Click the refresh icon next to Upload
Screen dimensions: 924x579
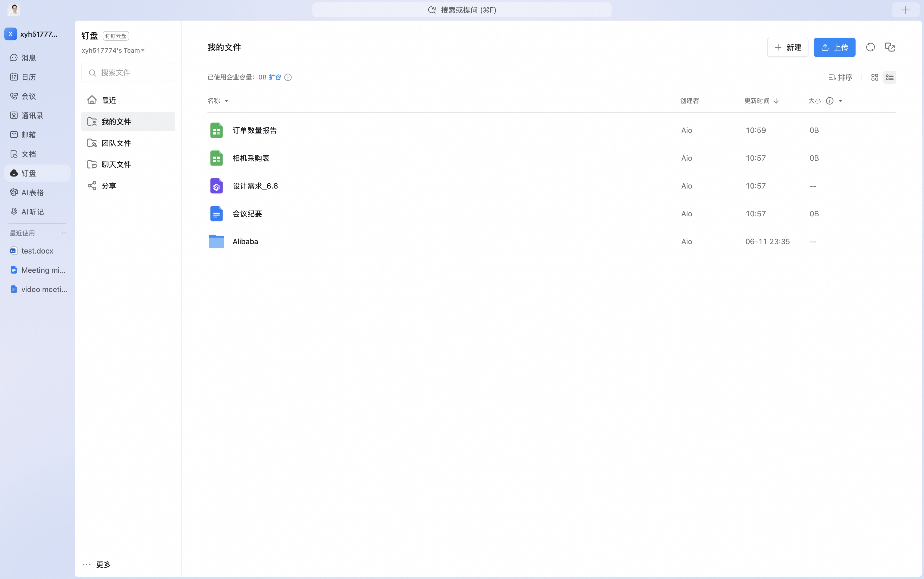click(870, 47)
